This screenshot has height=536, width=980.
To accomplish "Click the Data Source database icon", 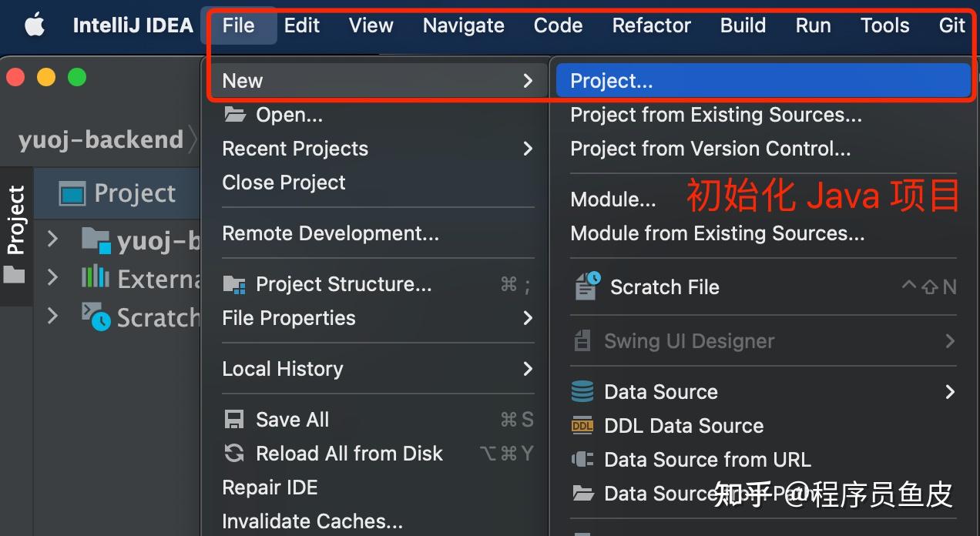I will (582, 392).
